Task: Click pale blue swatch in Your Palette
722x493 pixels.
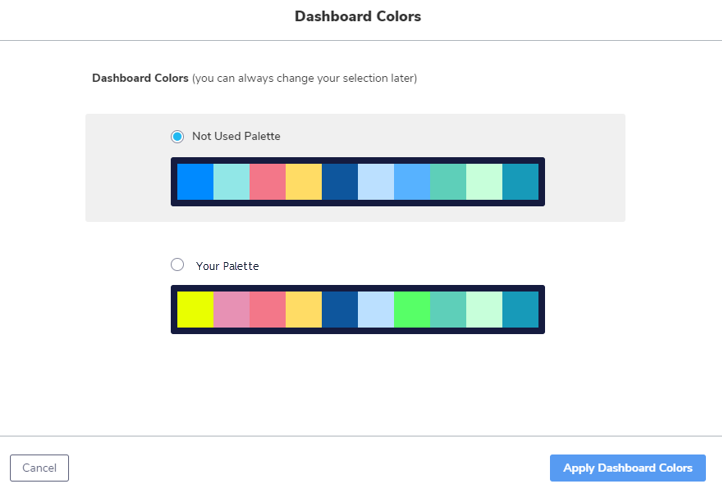Action: tap(375, 310)
